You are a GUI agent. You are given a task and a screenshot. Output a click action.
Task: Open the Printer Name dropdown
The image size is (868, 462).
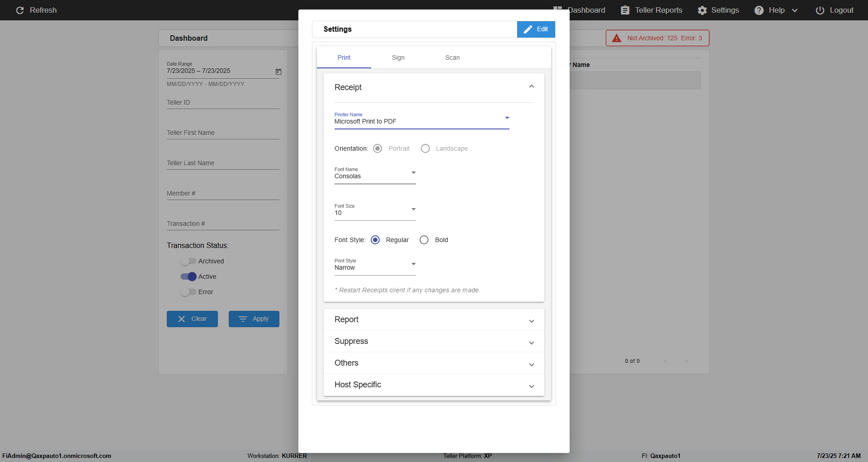(x=422, y=119)
